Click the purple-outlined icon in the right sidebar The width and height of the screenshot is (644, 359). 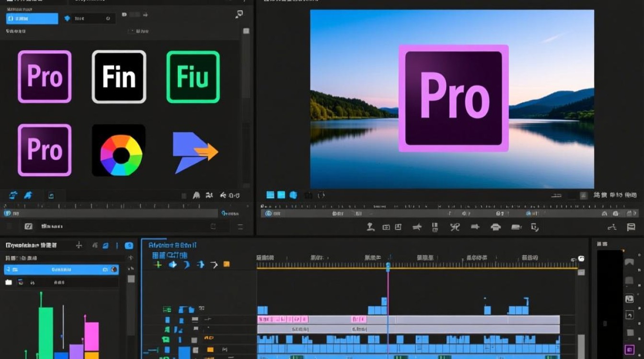coord(630,349)
